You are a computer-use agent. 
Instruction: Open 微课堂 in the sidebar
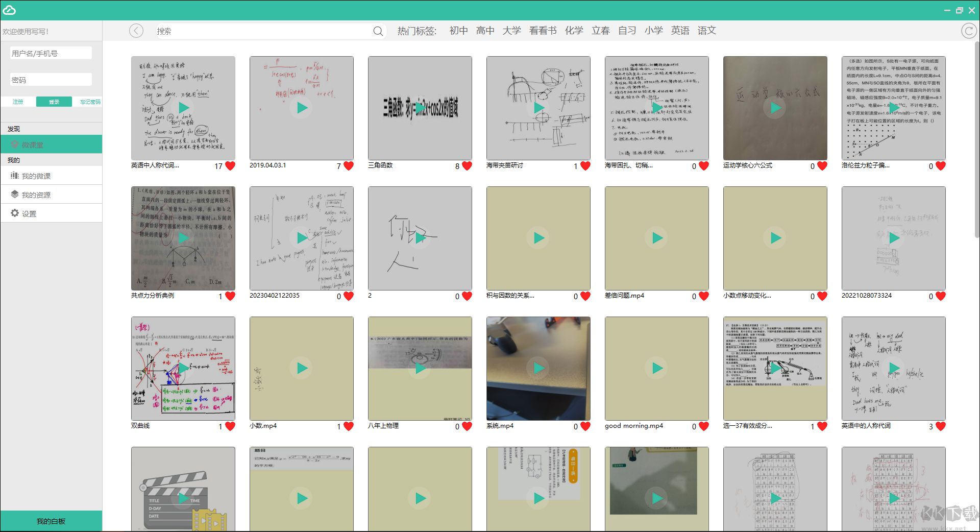click(51, 144)
